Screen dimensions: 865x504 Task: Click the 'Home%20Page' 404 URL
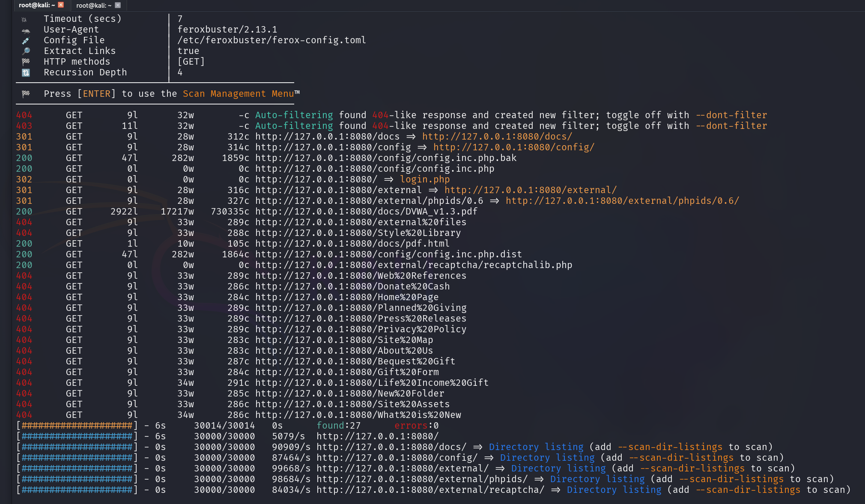coord(347,297)
